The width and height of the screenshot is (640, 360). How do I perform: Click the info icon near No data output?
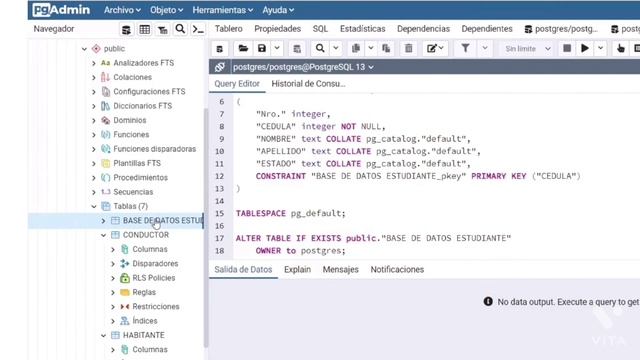tap(488, 302)
